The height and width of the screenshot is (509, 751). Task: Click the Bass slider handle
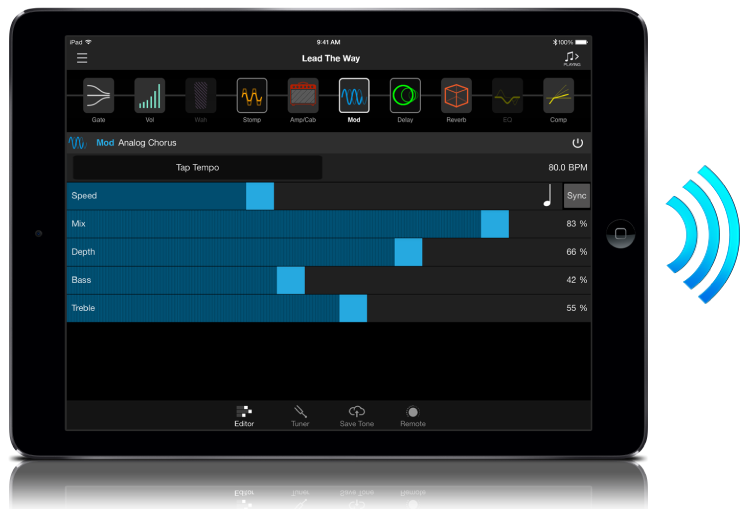click(x=291, y=280)
